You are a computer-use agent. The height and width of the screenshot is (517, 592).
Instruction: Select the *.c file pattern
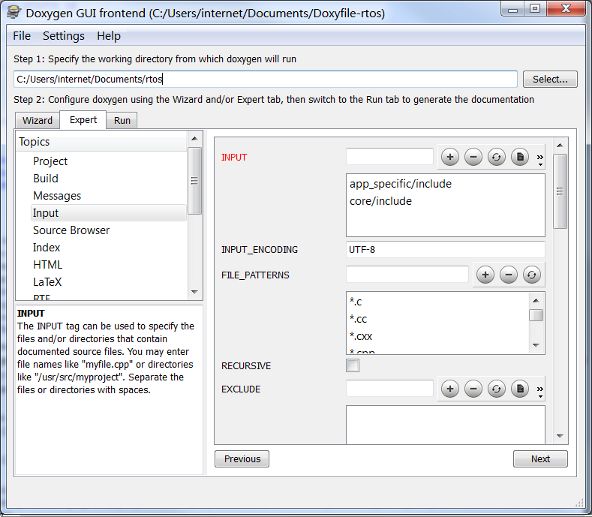356,302
